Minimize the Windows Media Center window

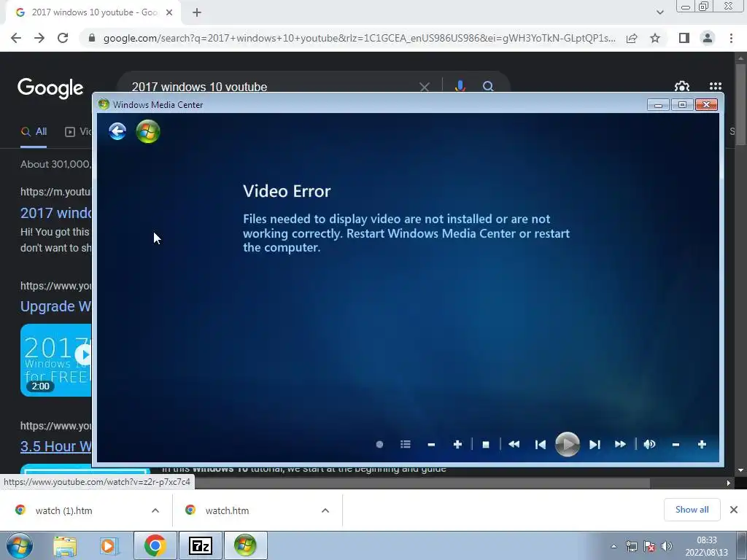pos(659,105)
